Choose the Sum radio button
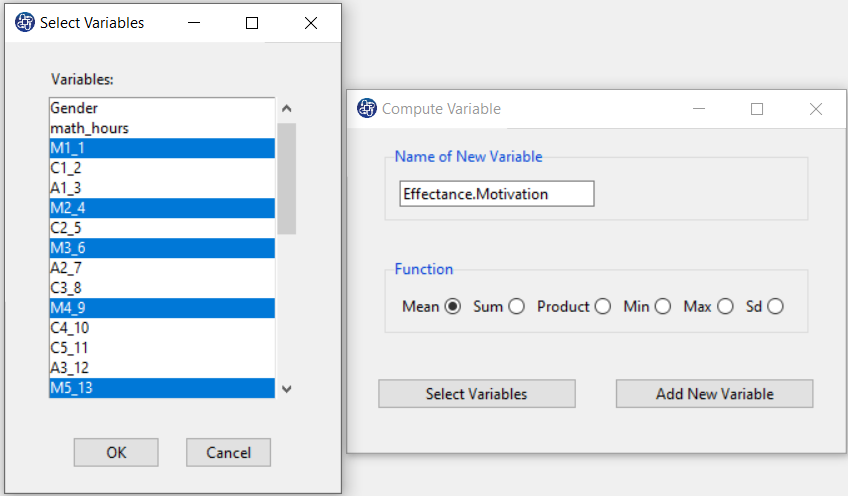This screenshot has height=496, width=848. [x=516, y=307]
